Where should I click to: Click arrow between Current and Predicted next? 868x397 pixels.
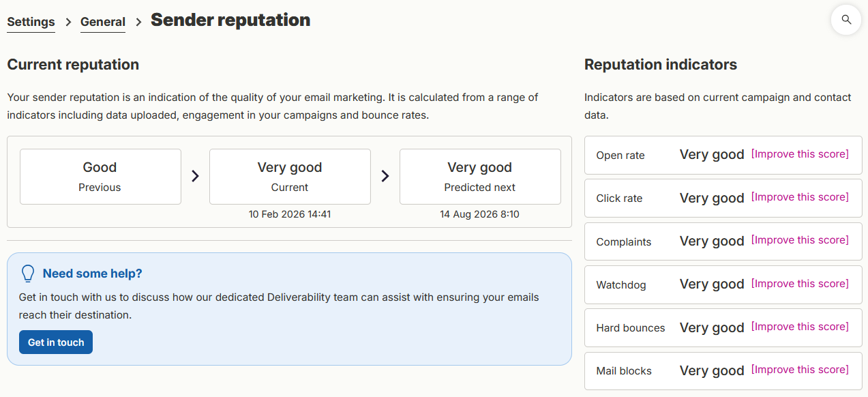click(385, 176)
